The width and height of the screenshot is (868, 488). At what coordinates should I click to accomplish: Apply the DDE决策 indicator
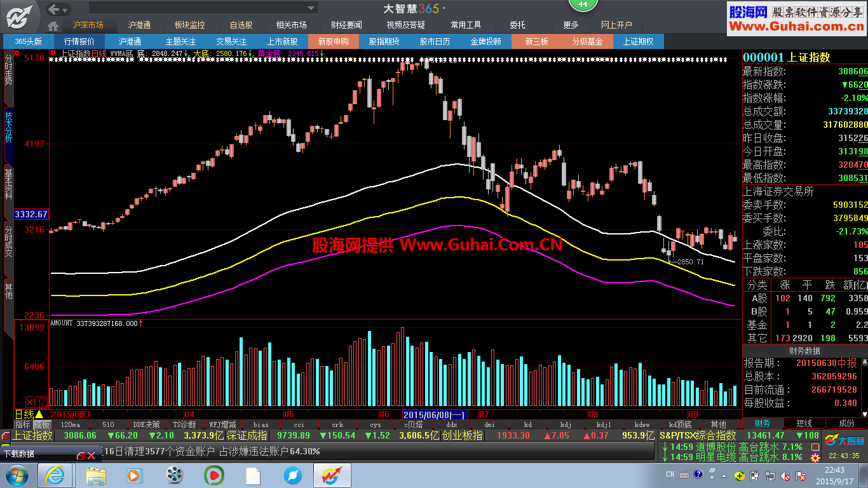(x=146, y=424)
